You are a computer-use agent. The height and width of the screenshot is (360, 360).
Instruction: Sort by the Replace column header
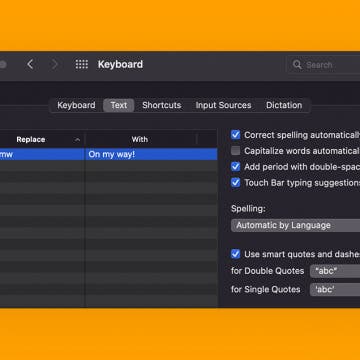42,139
